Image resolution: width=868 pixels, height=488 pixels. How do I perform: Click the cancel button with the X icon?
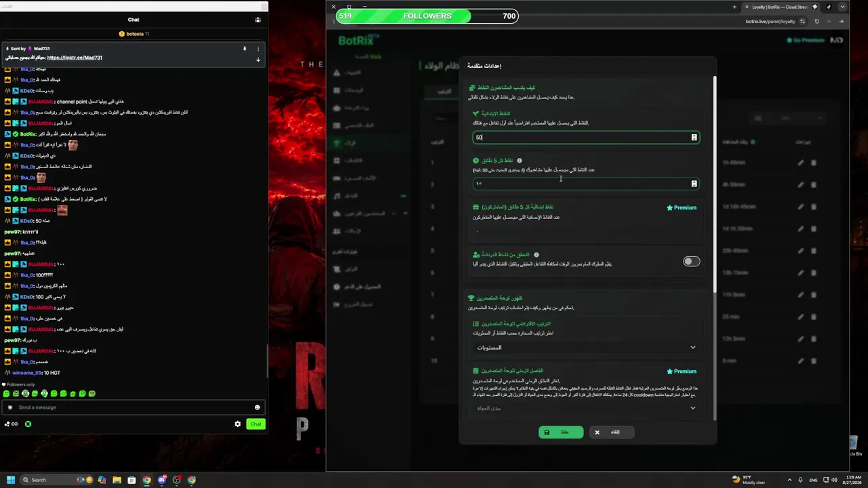[x=611, y=432]
